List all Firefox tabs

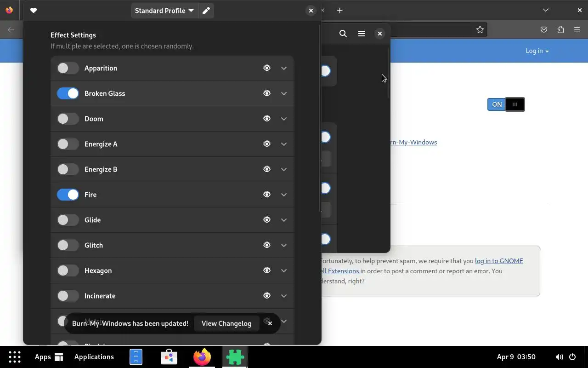click(545, 10)
